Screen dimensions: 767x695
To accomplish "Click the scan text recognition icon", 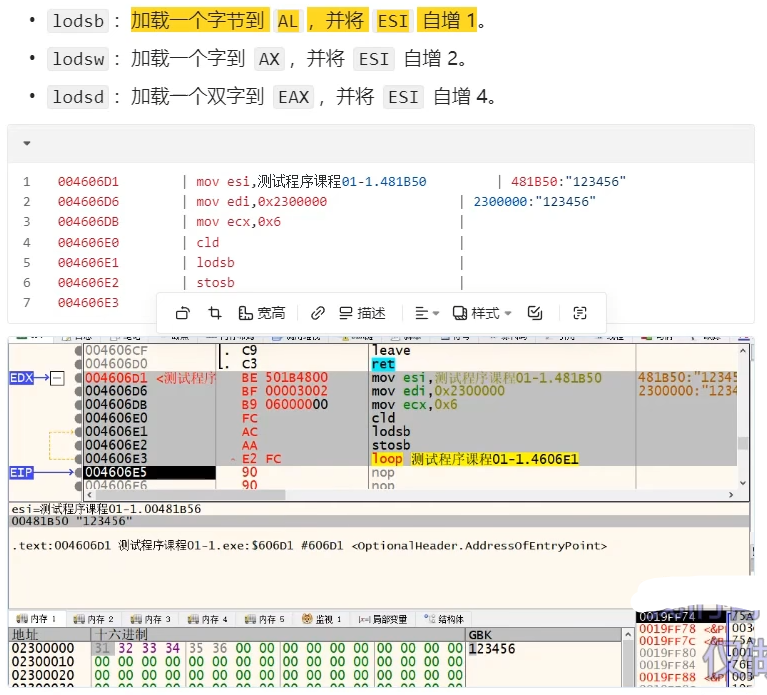I will point(580,313).
